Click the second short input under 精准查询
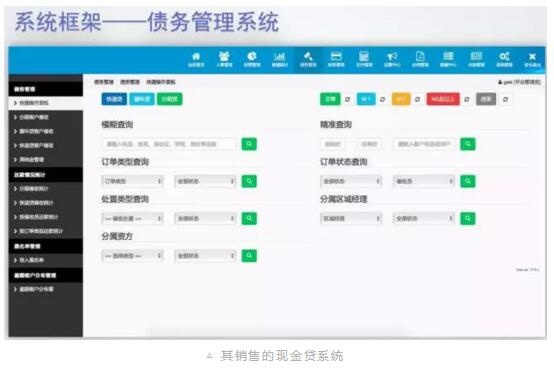554x369 pixels. tap(369, 144)
